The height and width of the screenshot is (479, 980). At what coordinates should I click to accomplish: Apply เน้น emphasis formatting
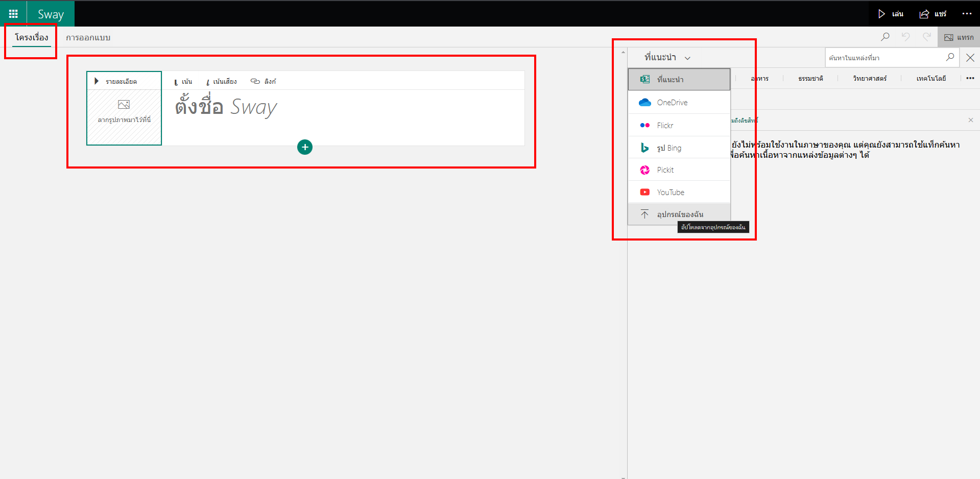(183, 82)
